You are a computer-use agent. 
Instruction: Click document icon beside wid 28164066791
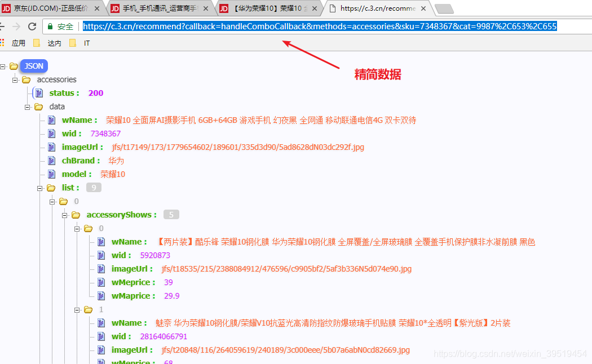pyautogui.click(x=101, y=336)
